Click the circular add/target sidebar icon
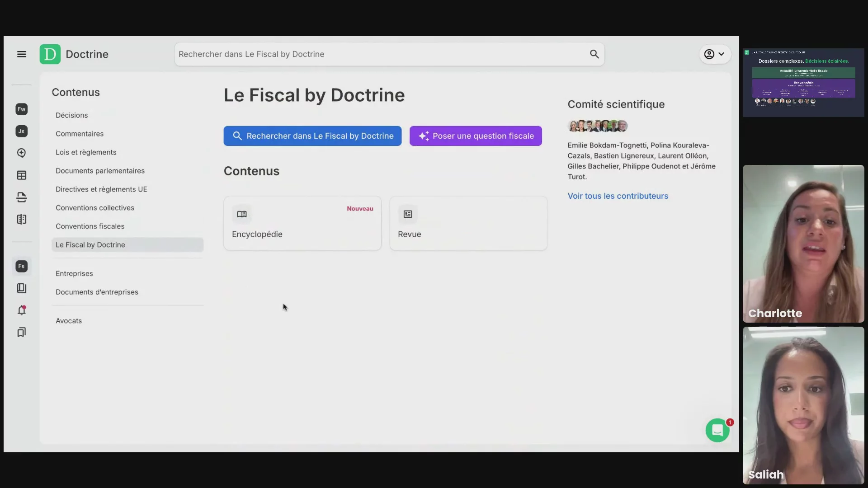The width and height of the screenshot is (868, 488). (21, 153)
